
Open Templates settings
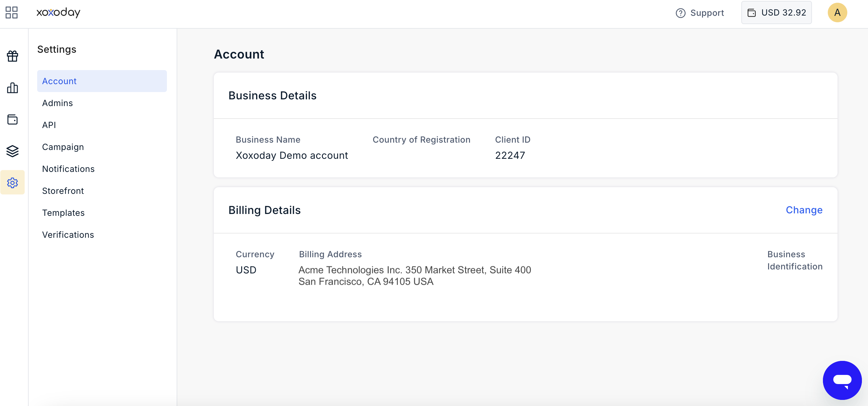click(x=63, y=213)
